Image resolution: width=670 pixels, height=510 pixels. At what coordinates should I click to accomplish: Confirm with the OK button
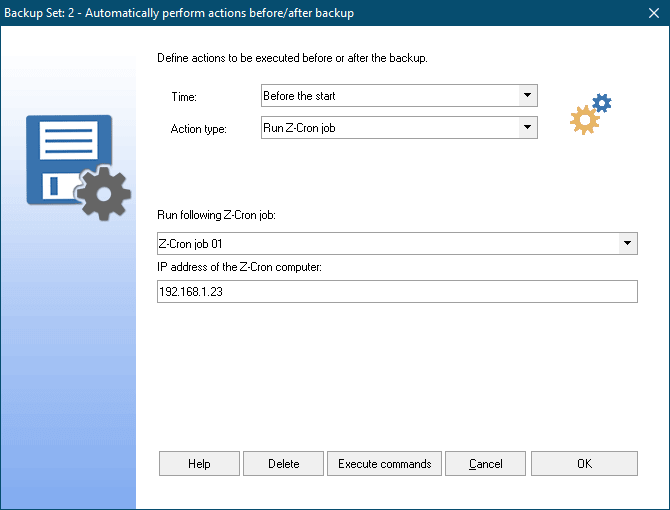tap(584, 463)
